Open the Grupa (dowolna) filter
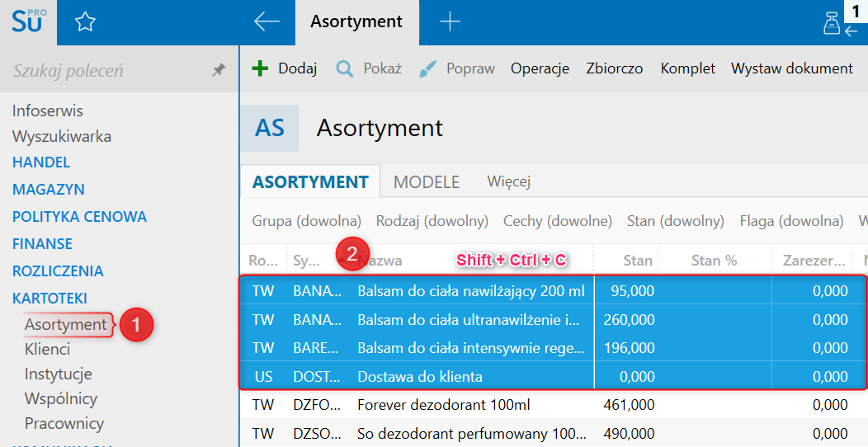Image resolution: width=868 pixels, height=447 pixels. point(307,221)
